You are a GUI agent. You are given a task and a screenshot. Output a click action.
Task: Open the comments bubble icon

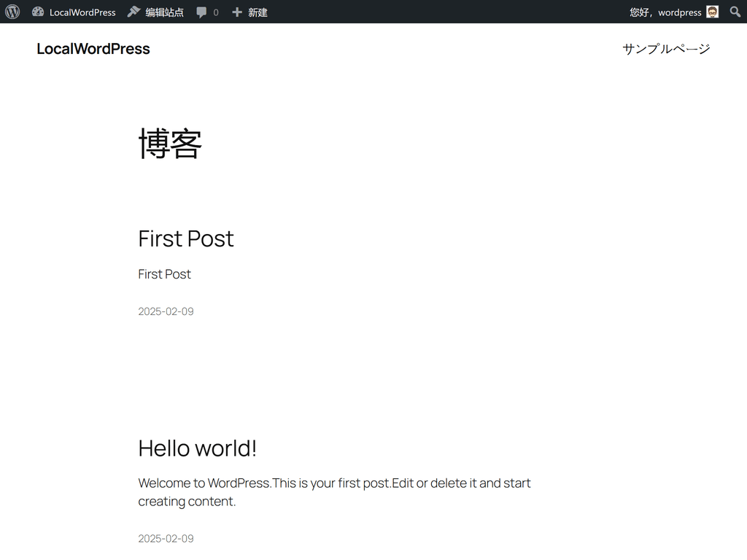click(x=201, y=12)
